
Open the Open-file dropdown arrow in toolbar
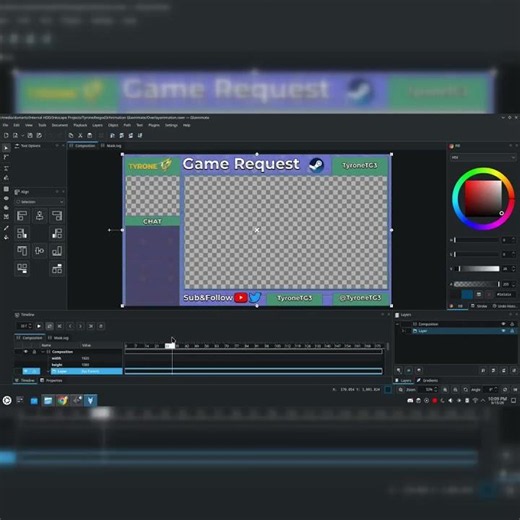click(22, 135)
